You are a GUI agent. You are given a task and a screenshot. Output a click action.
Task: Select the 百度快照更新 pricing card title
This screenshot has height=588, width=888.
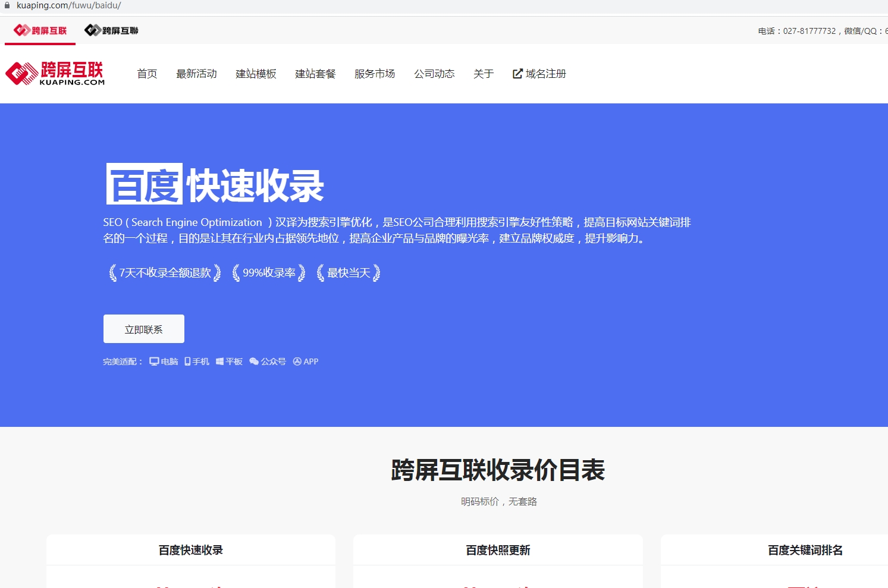pos(498,551)
